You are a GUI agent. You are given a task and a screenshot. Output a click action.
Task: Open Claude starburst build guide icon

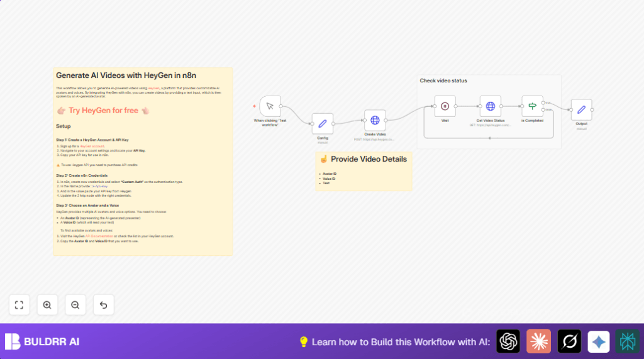(538, 341)
